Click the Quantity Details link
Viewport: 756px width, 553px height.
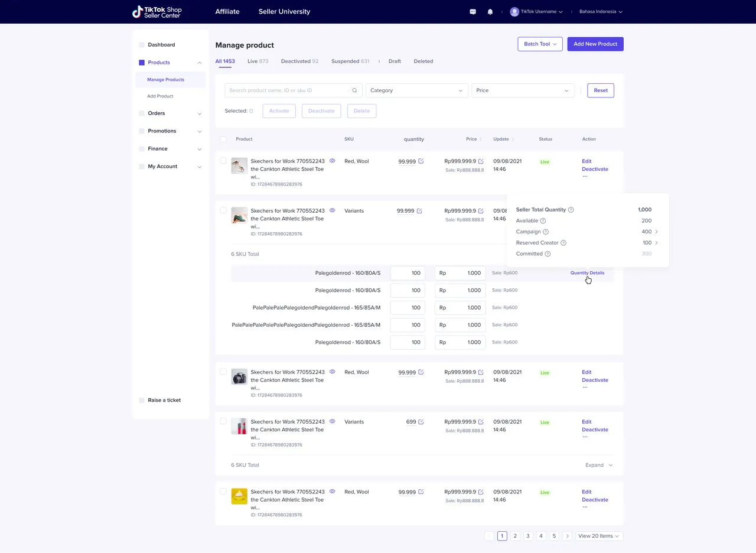pos(587,273)
